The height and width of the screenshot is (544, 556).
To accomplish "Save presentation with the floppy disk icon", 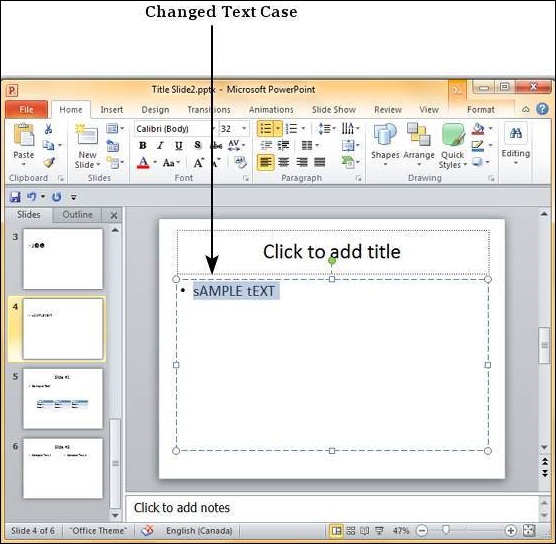I will click(x=15, y=197).
